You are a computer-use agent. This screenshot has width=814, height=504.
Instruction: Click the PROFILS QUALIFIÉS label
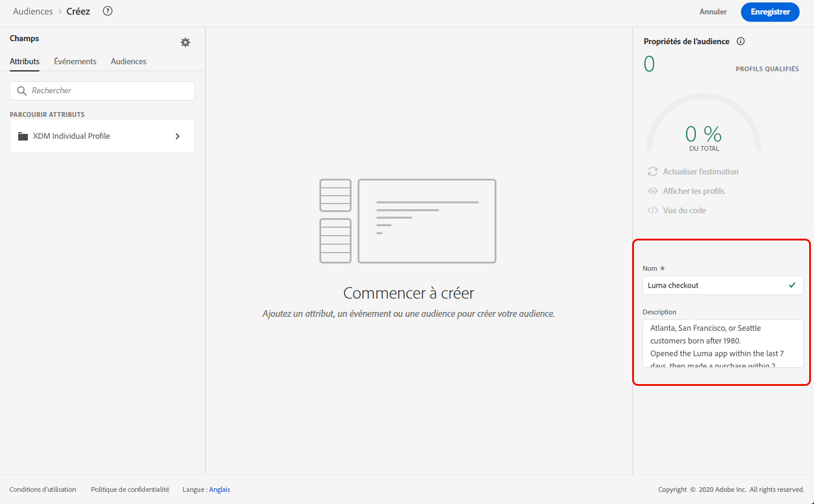tap(767, 69)
